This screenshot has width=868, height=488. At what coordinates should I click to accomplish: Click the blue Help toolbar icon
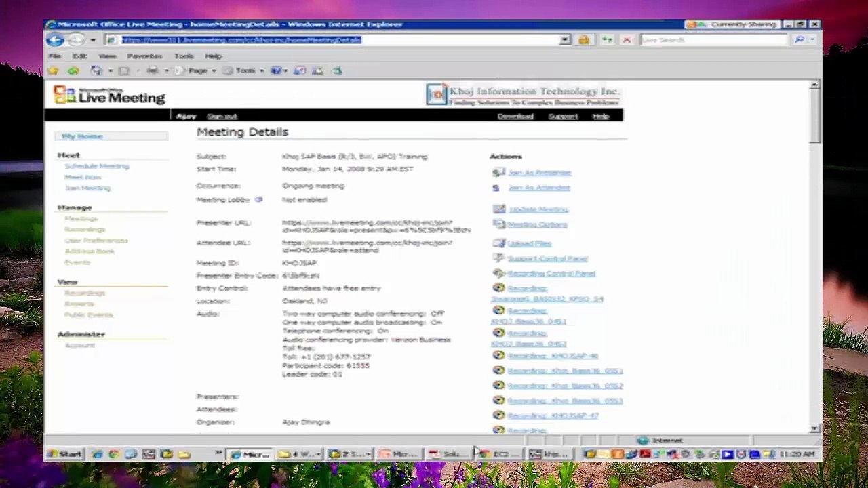coord(275,70)
